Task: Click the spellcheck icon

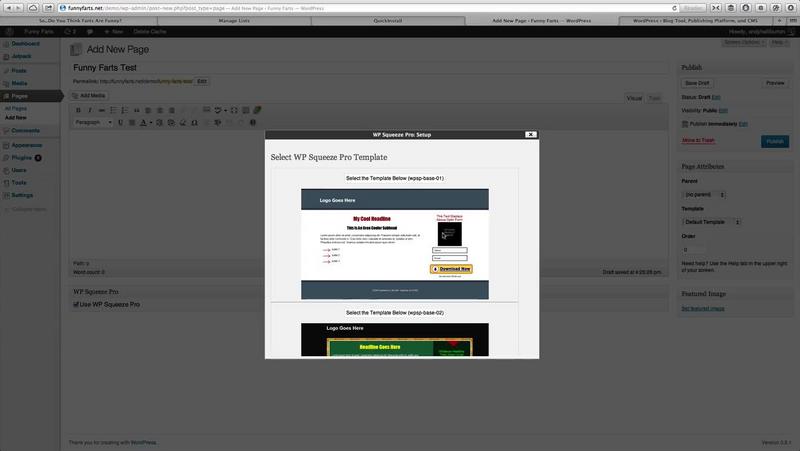Action: click(x=218, y=110)
